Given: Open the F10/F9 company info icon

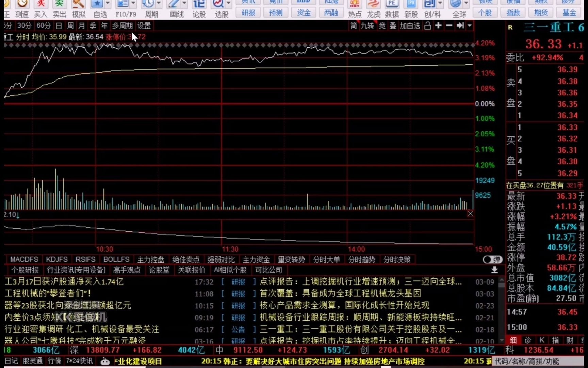Looking at the screenshot, I should [122, 4].
